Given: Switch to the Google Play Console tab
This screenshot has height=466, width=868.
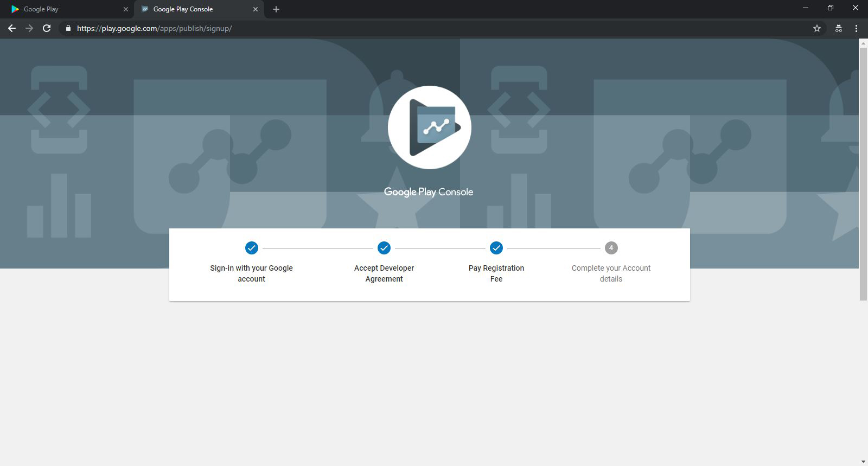Looking at the screenshot, I should click(199, 9).
